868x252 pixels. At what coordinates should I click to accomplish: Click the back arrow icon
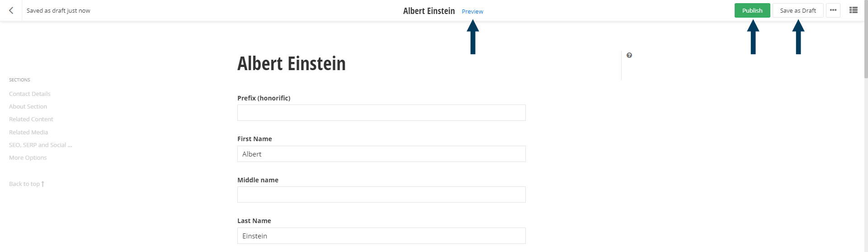click(x=11, y=10)
